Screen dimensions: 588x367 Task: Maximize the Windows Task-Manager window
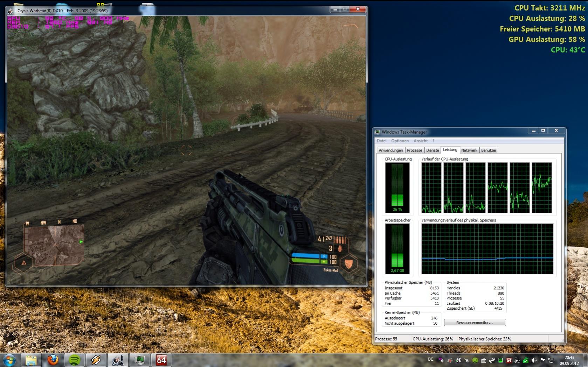click(x=543, y=131)
